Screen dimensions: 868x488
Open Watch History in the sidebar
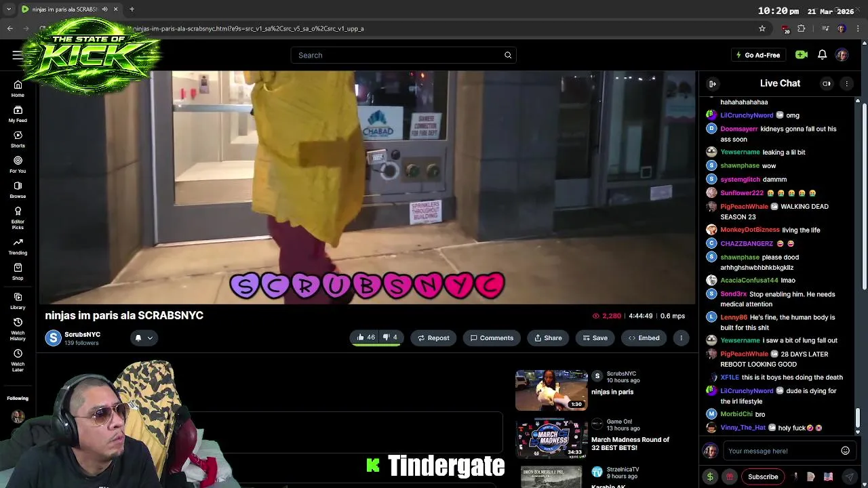(x=18, y=329)
